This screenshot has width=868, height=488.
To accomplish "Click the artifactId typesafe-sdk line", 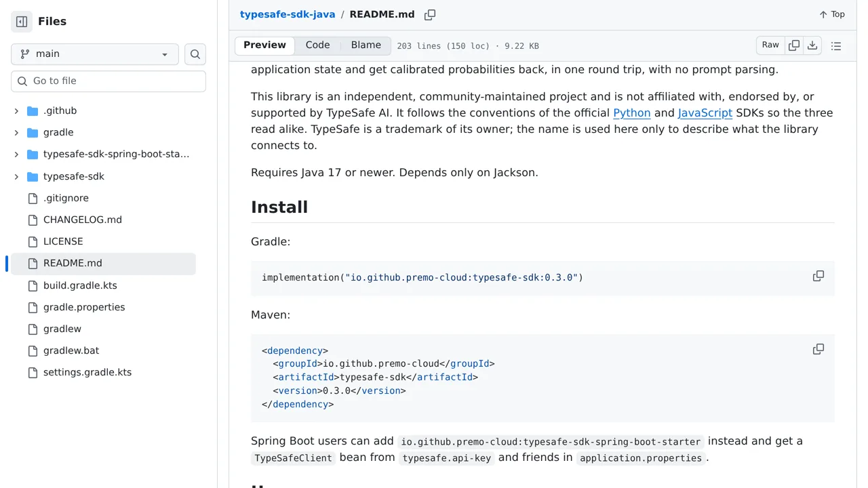I will 376,378.
